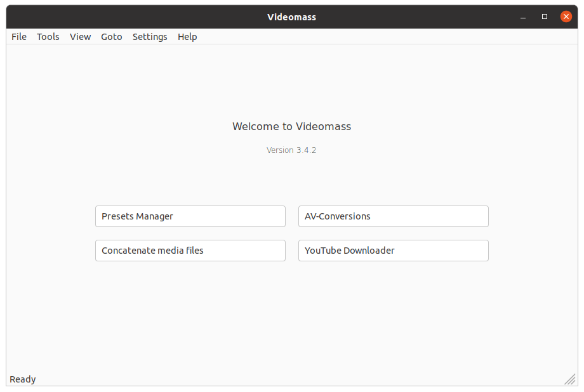Image resolution: width=584 pixels, height=392 pixels.
Task: Open the Help menu
Action: tap(187, 37)
